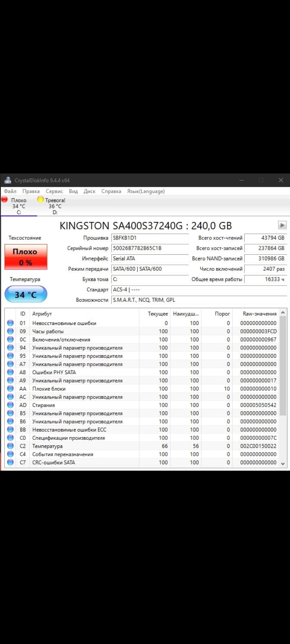
Task: Click the blue status dot for attribute C0
Action: pos(10,438)
